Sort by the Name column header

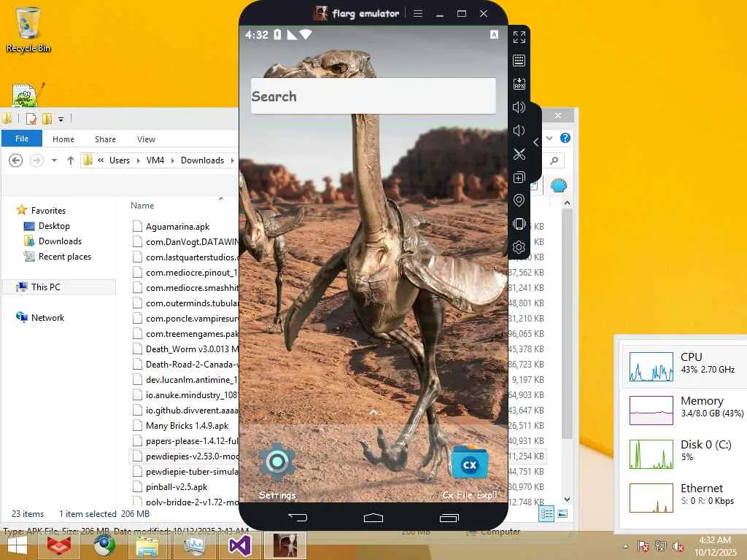click(x=142, y=205)
